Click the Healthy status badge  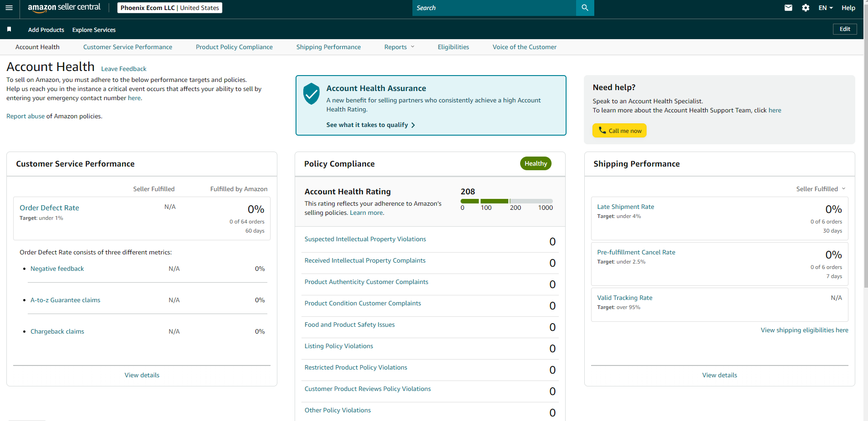536,163
